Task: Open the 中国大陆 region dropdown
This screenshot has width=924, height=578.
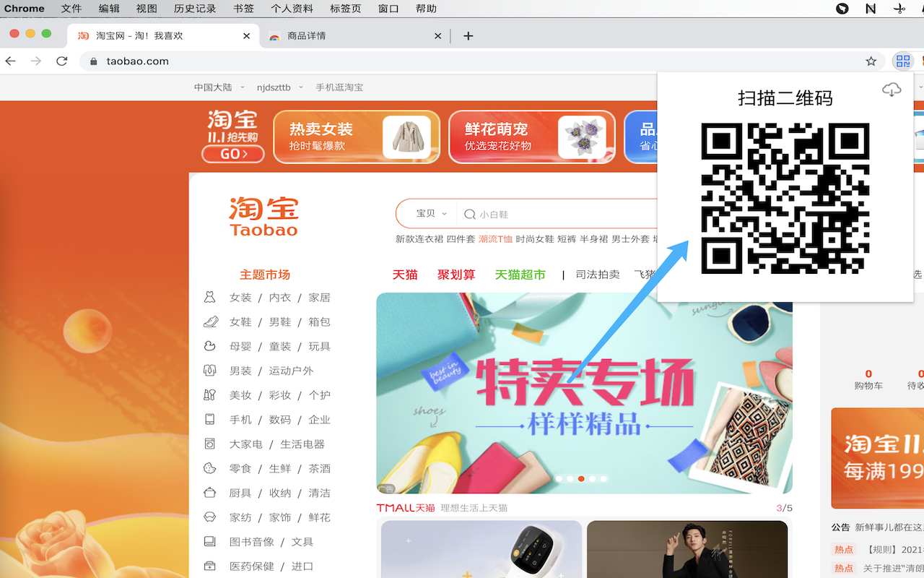Action: [x=219, y=87]
